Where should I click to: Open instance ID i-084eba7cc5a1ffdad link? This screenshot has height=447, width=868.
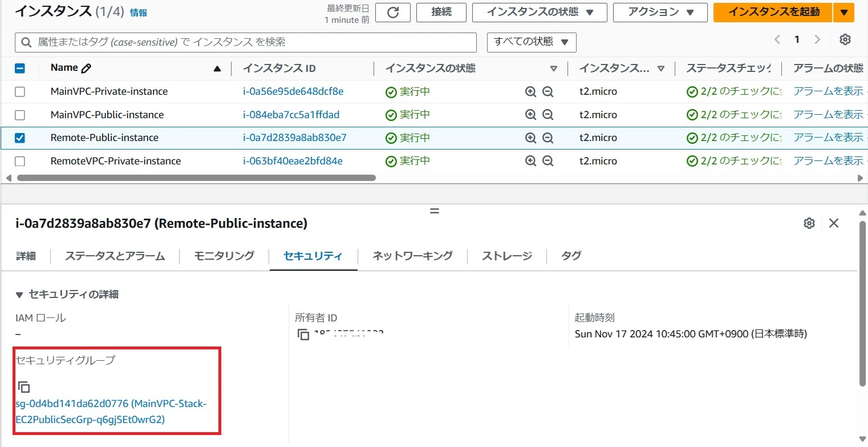point(291,115)
